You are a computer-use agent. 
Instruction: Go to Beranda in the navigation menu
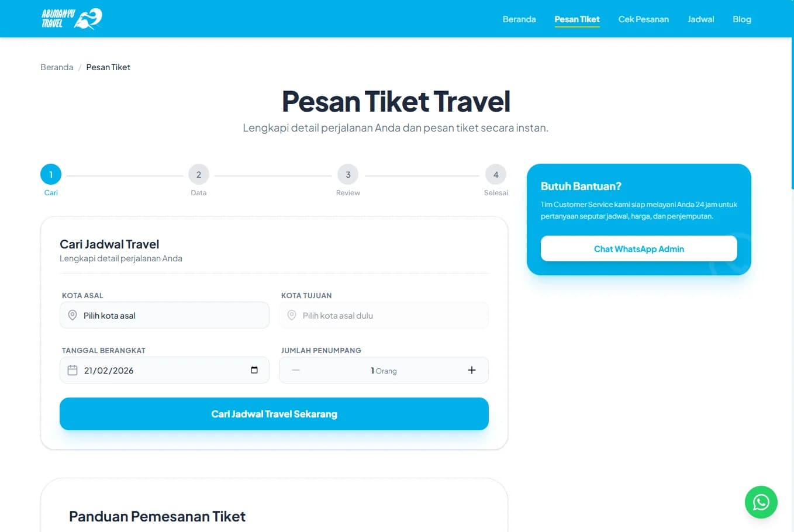[x=519, y=19]
